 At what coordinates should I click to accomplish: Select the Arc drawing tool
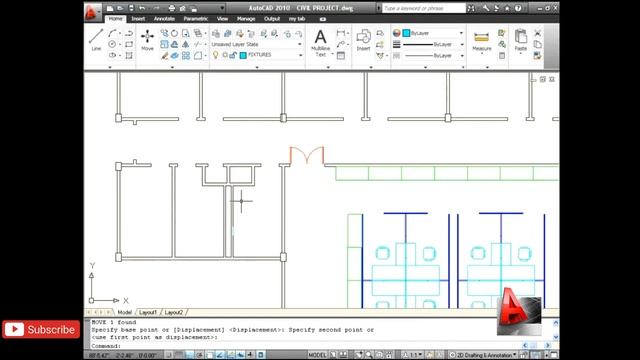pos(112,33)
